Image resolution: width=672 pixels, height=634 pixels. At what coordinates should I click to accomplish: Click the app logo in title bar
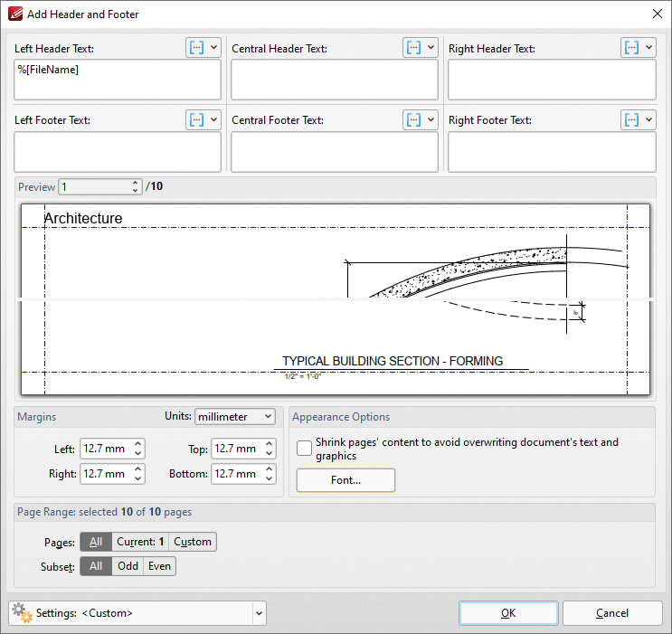(x=15, y=14)
